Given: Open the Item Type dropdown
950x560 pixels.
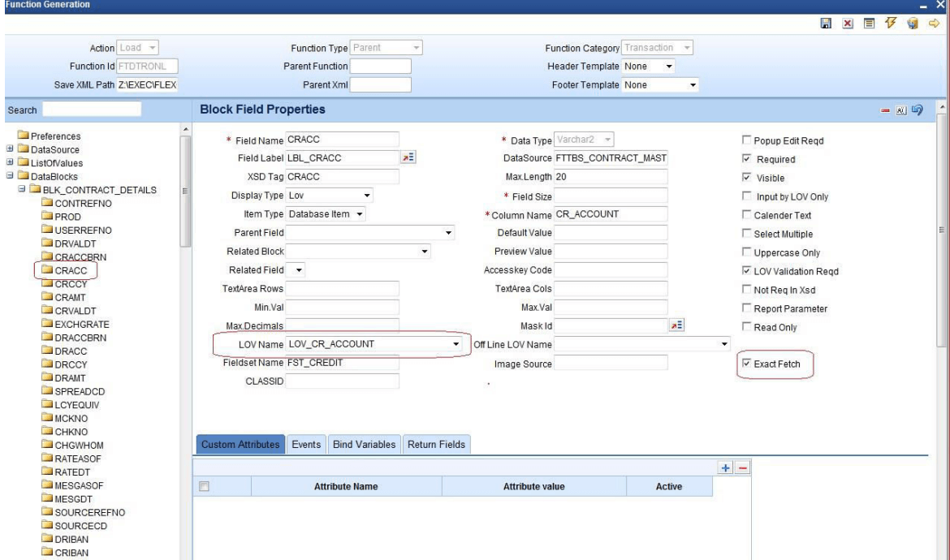Looking at the screenshot, I should (359, 213).
